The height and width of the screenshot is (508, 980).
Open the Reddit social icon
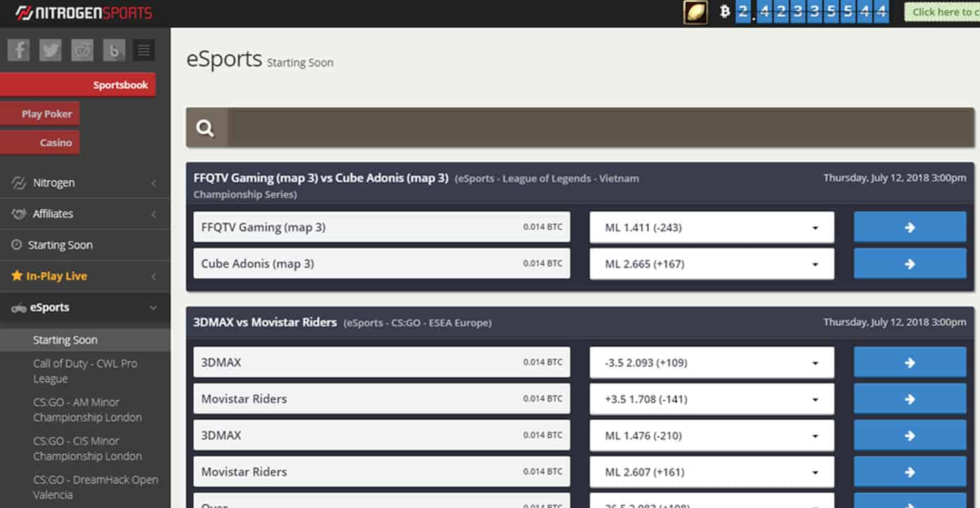pyautogui.click(x=82, y=50)
